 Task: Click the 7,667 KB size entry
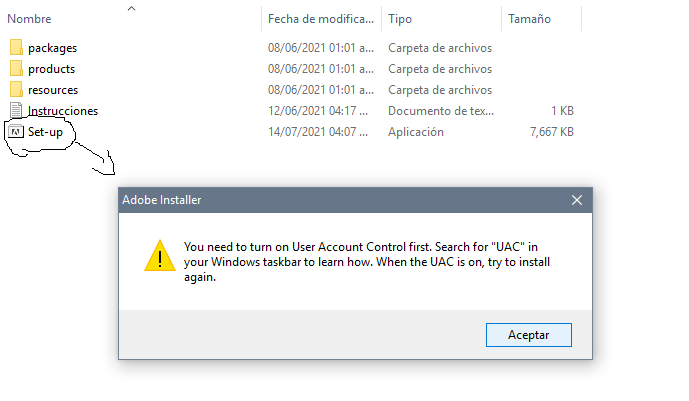551,132
